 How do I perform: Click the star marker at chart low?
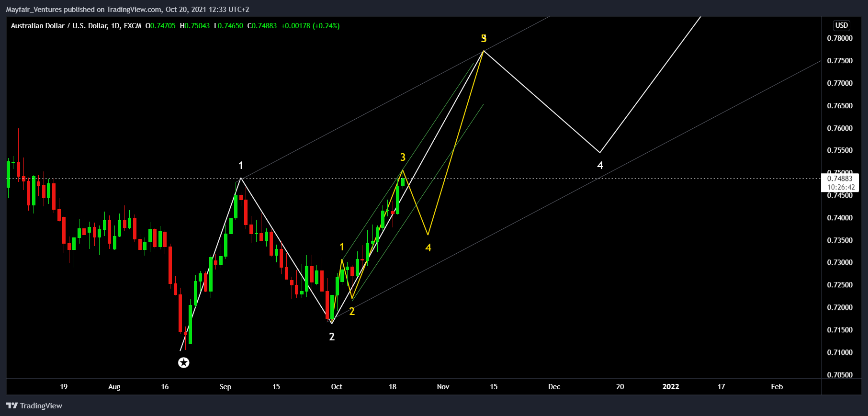click(183, 363)
